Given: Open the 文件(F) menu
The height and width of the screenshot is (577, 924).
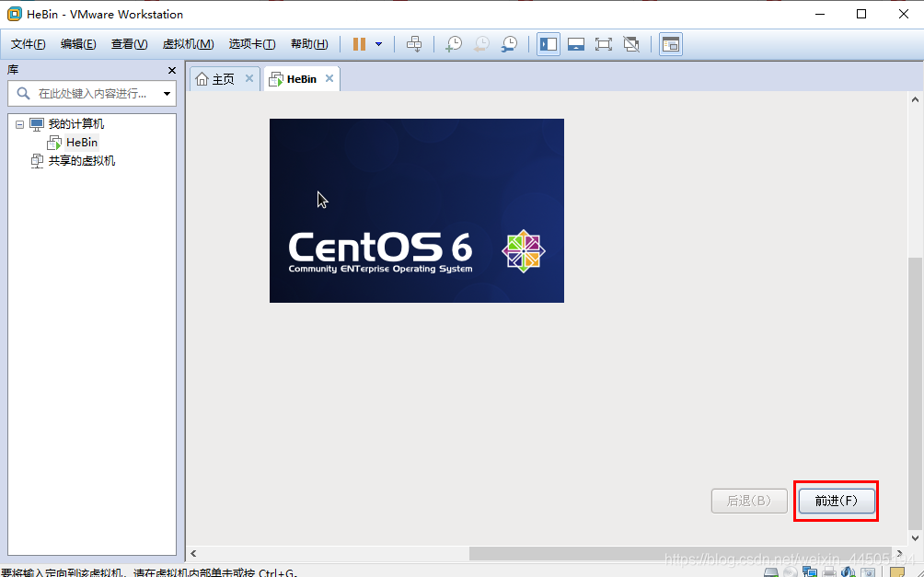Looking at the screenshot, I should click(29, 44).
